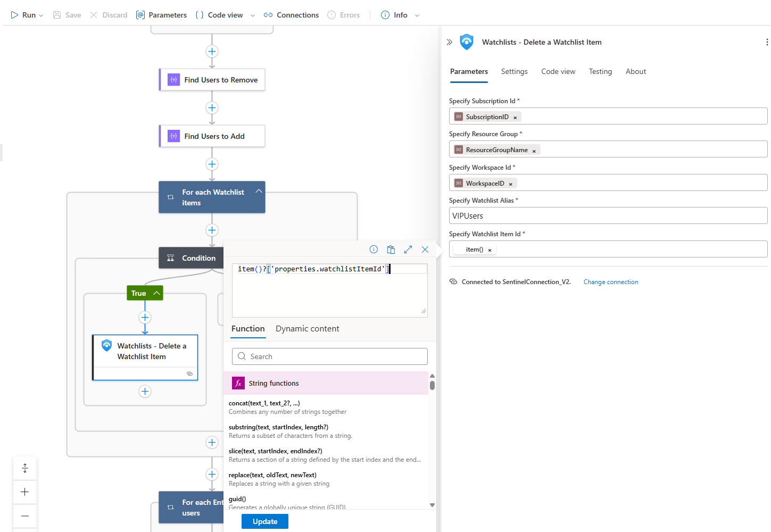Collapse the For each Watchlist items loop

[x=259, y=192]
